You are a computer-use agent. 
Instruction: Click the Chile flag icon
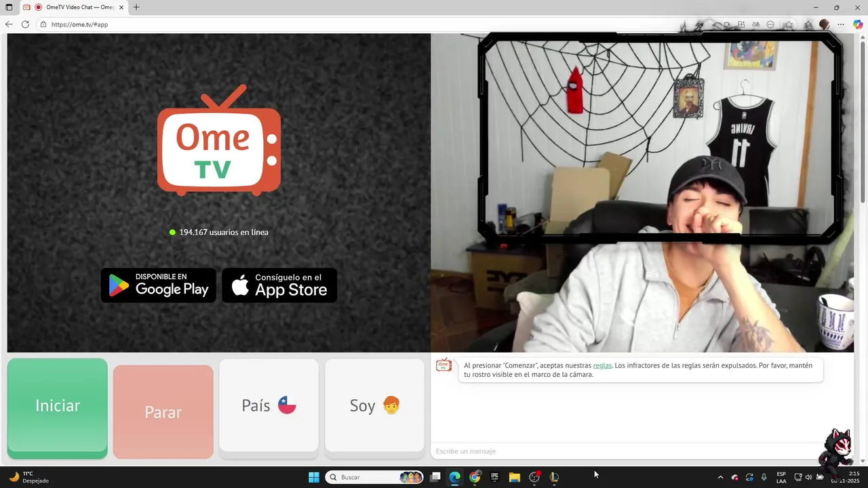point(288,405)
